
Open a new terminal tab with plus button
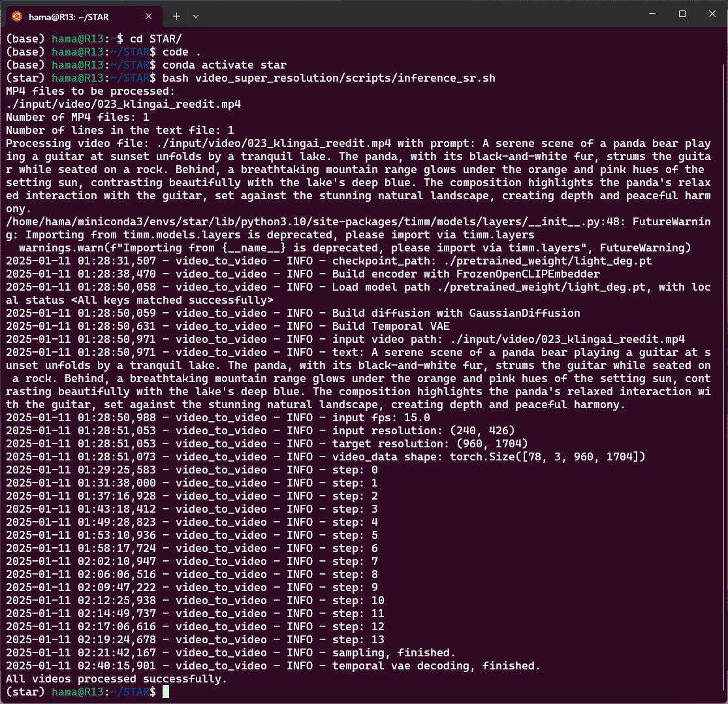coord(176,16)
